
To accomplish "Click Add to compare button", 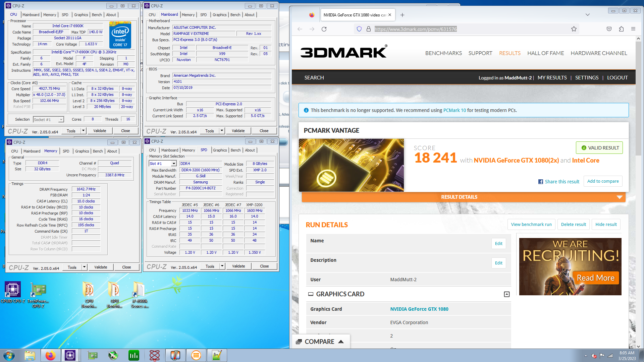I will [x=603, y=181].
